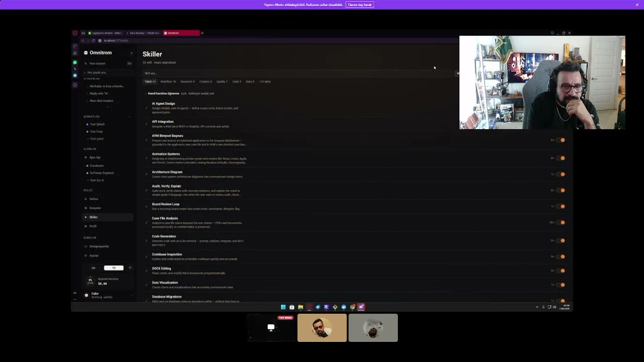Disable the Codebase Inspection skill

pos(561,257)
